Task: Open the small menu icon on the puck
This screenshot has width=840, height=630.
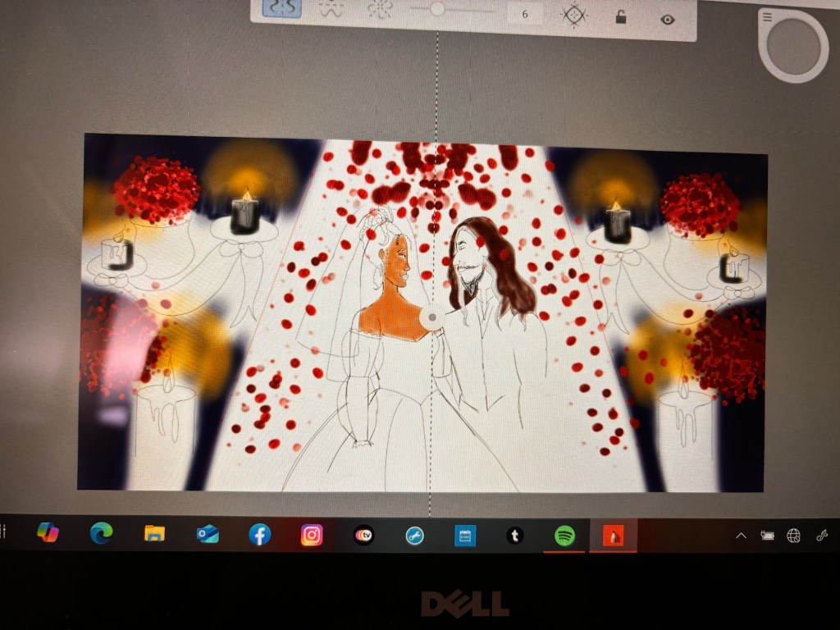Action: click(x=767, y=17)
